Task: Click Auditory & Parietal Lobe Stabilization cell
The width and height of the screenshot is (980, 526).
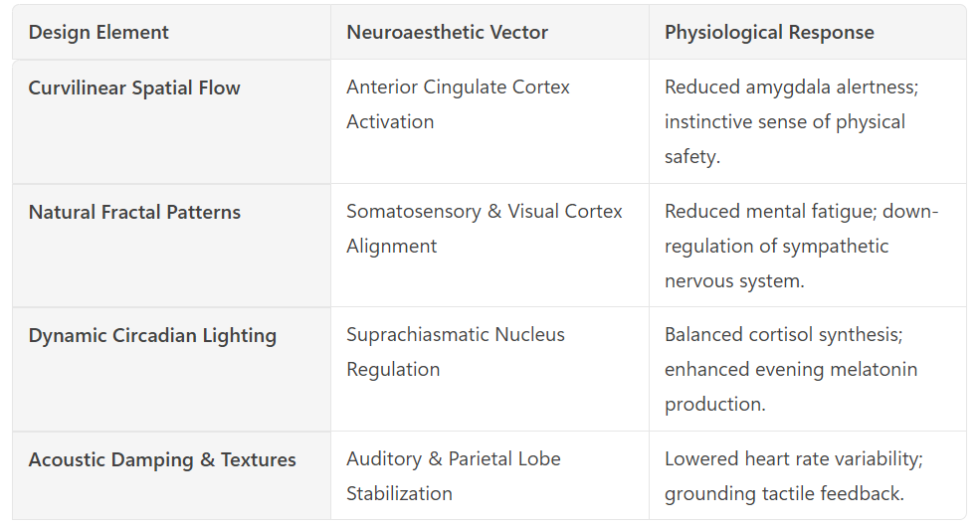Action: pos(490,475)
